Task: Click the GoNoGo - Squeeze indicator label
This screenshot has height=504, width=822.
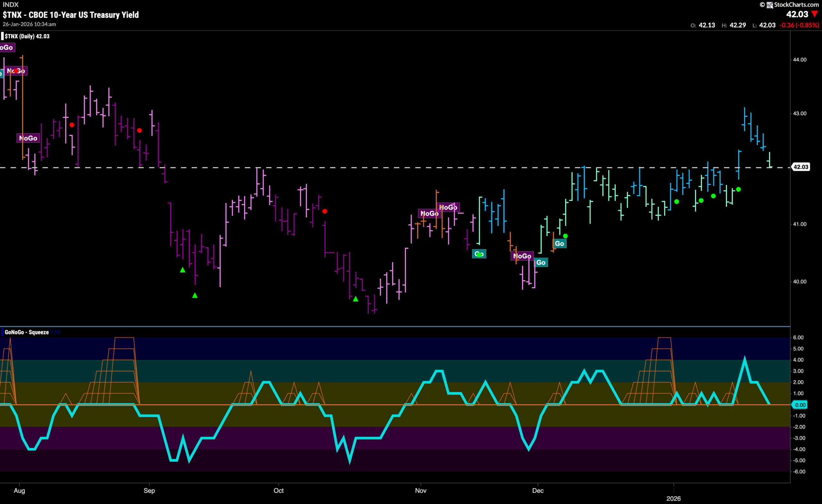Action: tap(27, 332)
